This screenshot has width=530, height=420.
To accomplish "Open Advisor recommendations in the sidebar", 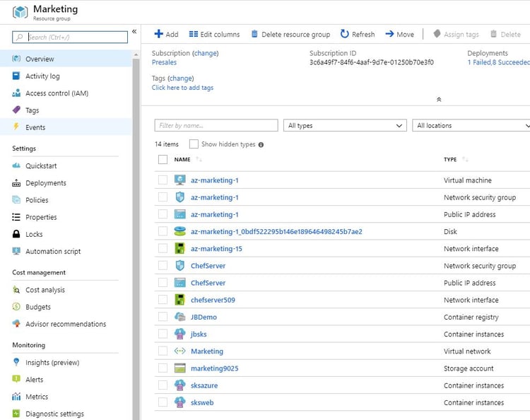I will (66, 324).
